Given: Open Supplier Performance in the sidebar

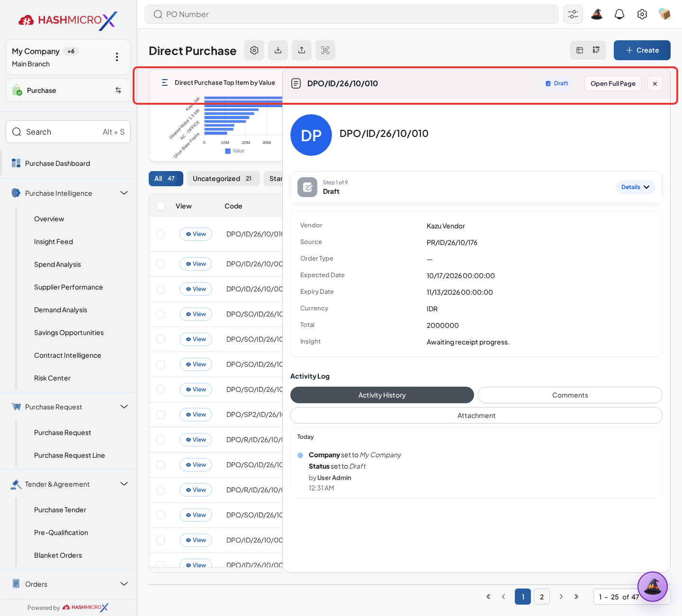Looking at the screenshot, I should [x=68, y=287].
